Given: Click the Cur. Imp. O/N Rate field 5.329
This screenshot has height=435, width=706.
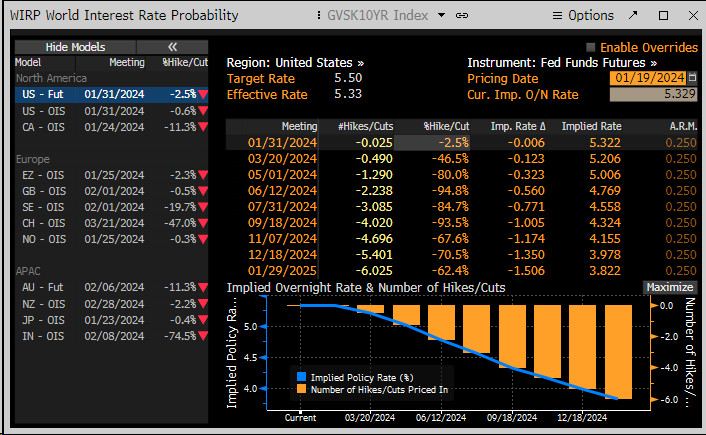Looking at the screenshot, I should pos(653,94).
